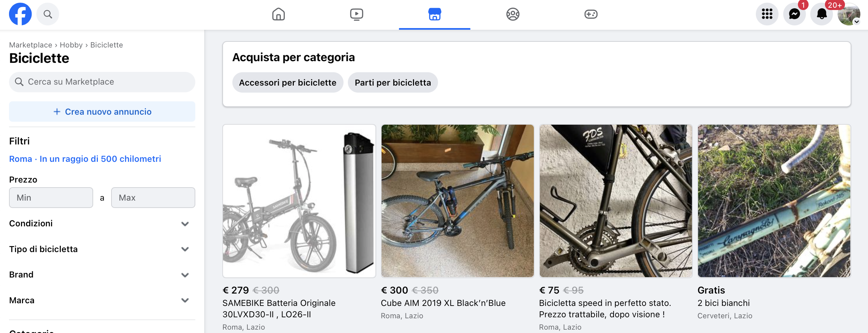Viewport: 868px width, 333px height.
Task: Open the Groups icon in top navigation
Action: click(x=512, y=14)
